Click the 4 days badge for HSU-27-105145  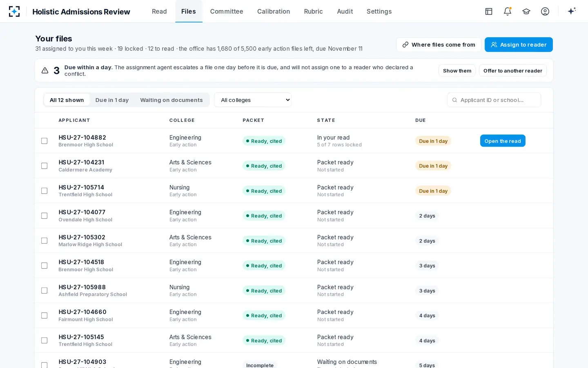tap(427, 341)
